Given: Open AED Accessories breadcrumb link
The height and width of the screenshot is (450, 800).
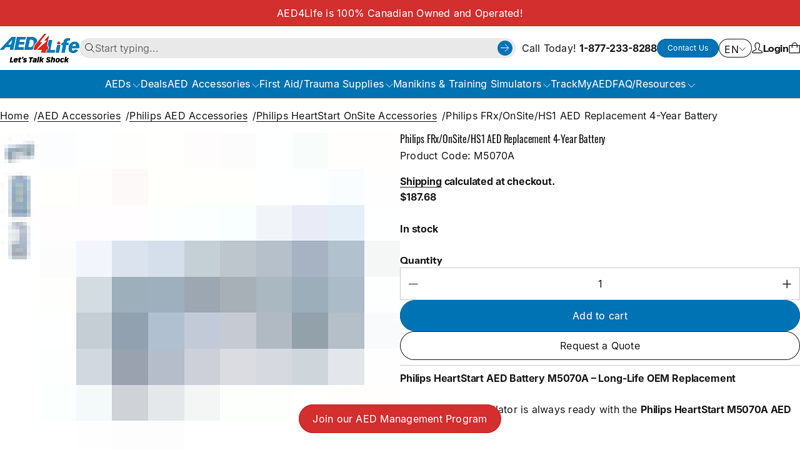Looking at the screenshot, I should coord(79,116).
